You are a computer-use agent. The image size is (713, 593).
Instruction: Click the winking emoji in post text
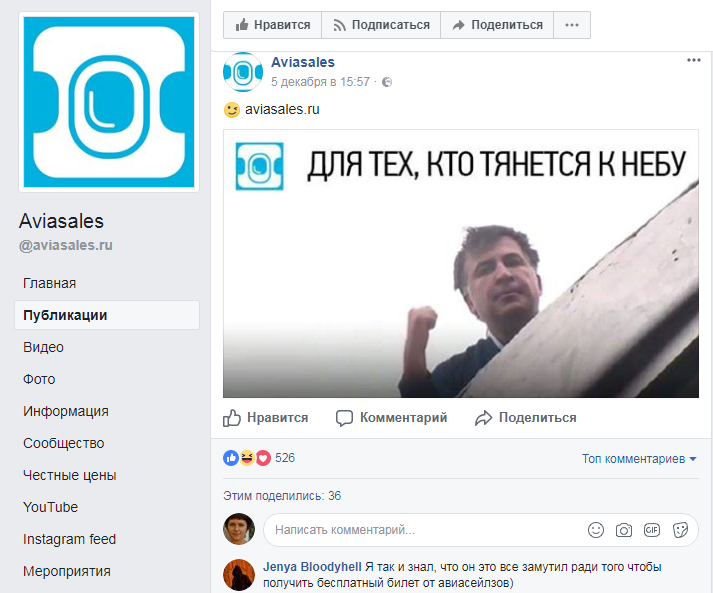point(232,110)
